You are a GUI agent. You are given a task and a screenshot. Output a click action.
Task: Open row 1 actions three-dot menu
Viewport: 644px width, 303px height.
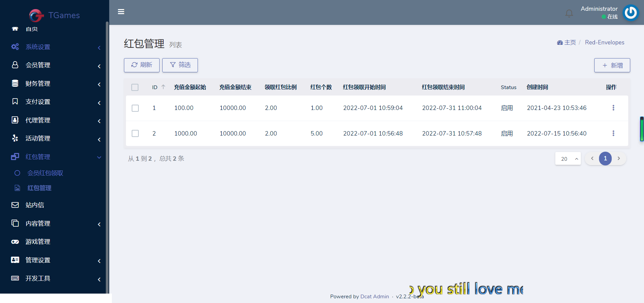click(613, 108)
